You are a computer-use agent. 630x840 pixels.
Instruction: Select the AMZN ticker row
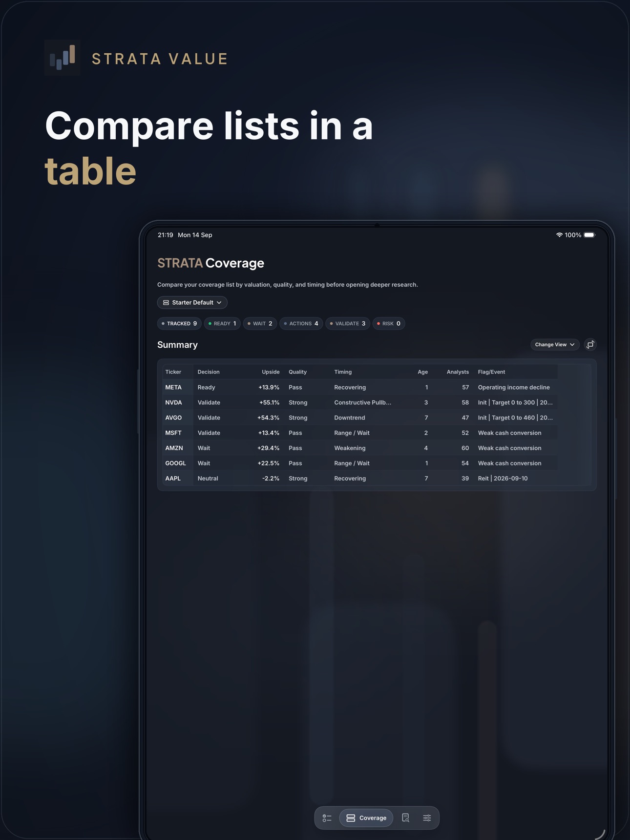pyautogui.click(x=360, y=448)
